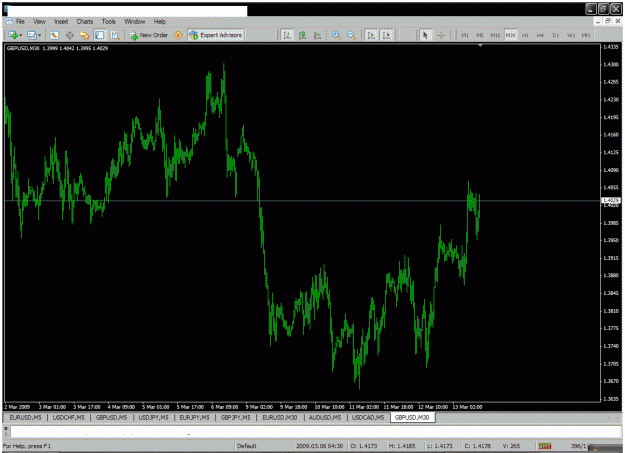Viewport: 625px width, 453px height.
Task: Zoom in on the chart
Action: [336, 35]
